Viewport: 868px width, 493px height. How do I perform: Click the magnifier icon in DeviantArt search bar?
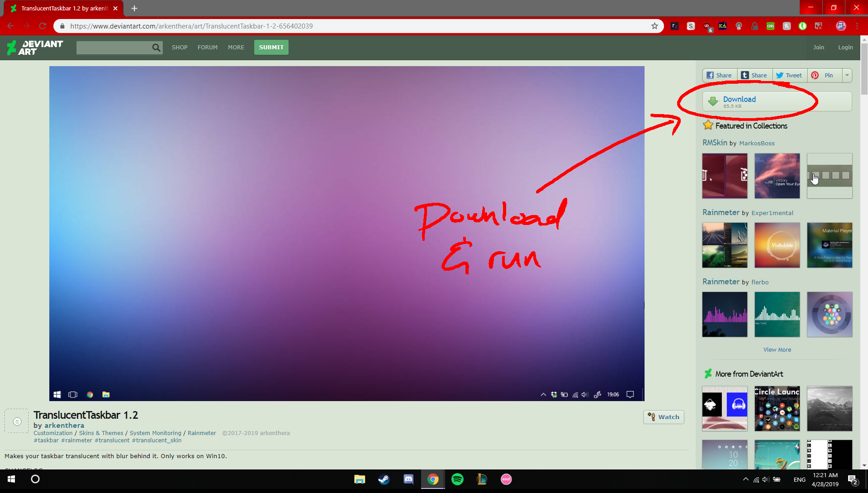(156, 47)
